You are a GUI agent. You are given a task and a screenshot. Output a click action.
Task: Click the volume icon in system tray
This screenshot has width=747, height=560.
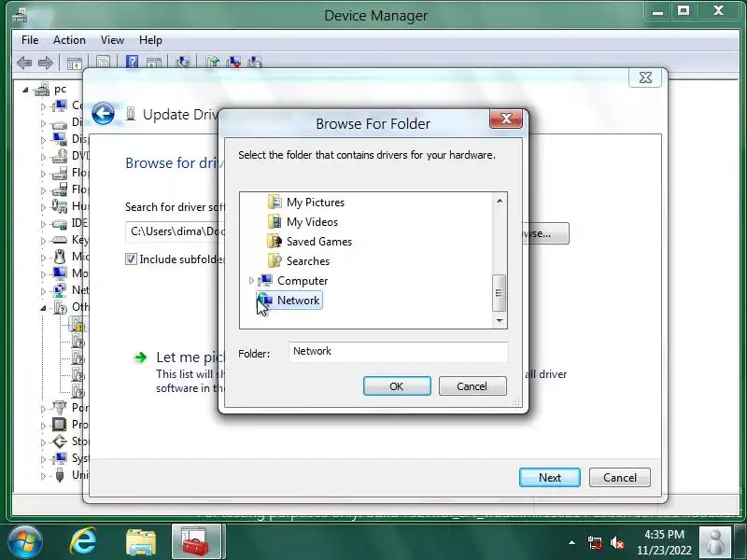coord(617,543)
